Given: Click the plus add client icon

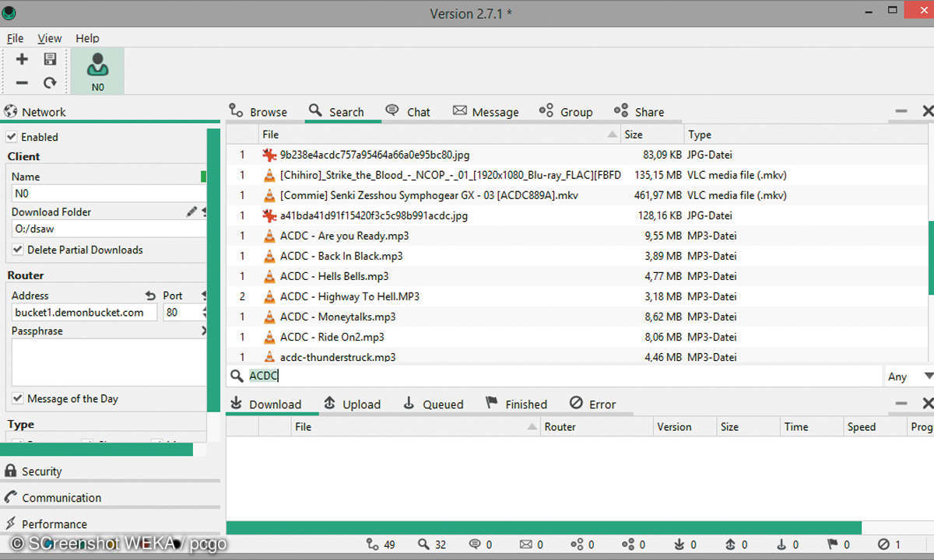Looking at the screenshot, I should [22, 59].
